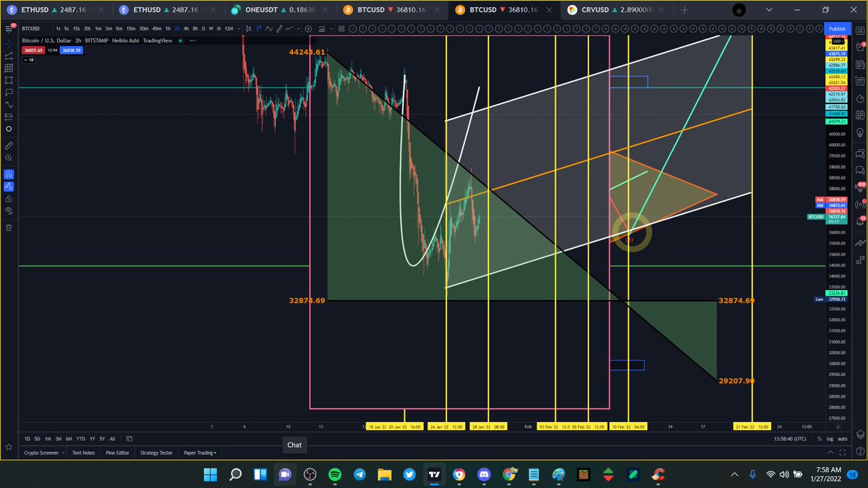This screenshot has width=868, height=488.
Task: Collapse the bottom panel with chevron
Action: click(830, 452)
